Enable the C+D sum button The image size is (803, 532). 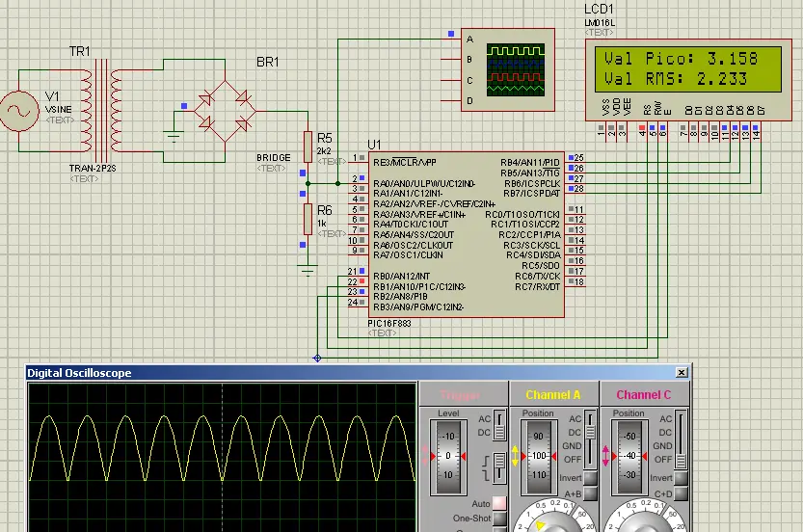click(x=681, y=493)
